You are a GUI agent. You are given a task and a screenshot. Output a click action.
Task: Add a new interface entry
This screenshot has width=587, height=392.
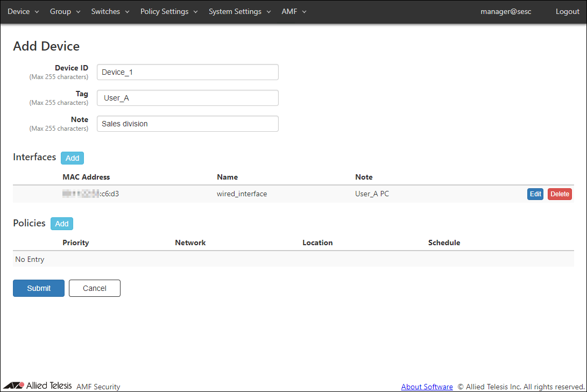point(72,158)
